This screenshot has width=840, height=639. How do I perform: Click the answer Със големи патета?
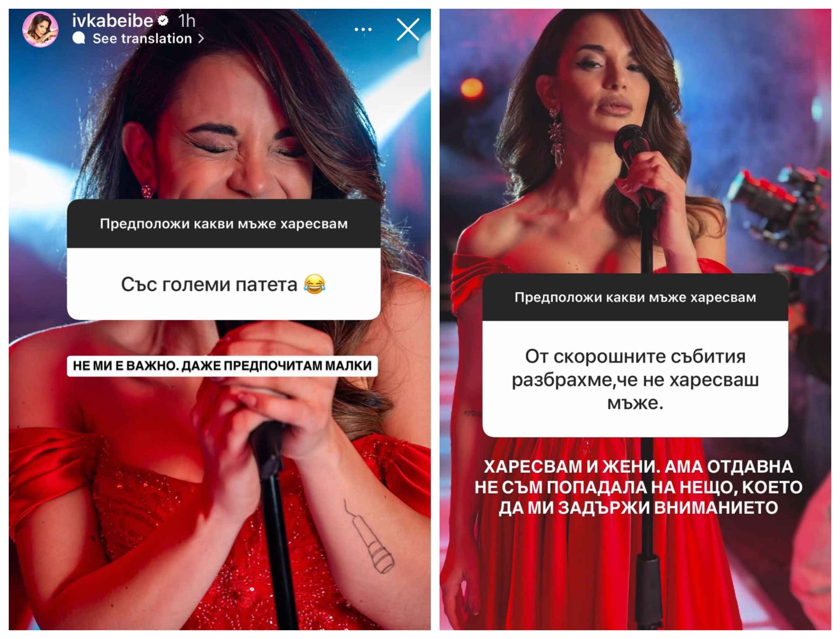[209, 284]
